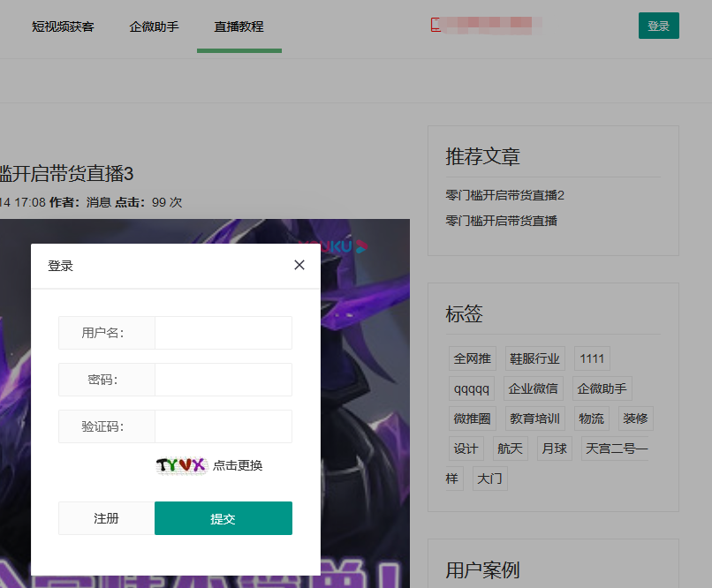Open article 零门槛开启带货直播2
The height and width of the screenshot is (588, 712).
tap(504, 195)
